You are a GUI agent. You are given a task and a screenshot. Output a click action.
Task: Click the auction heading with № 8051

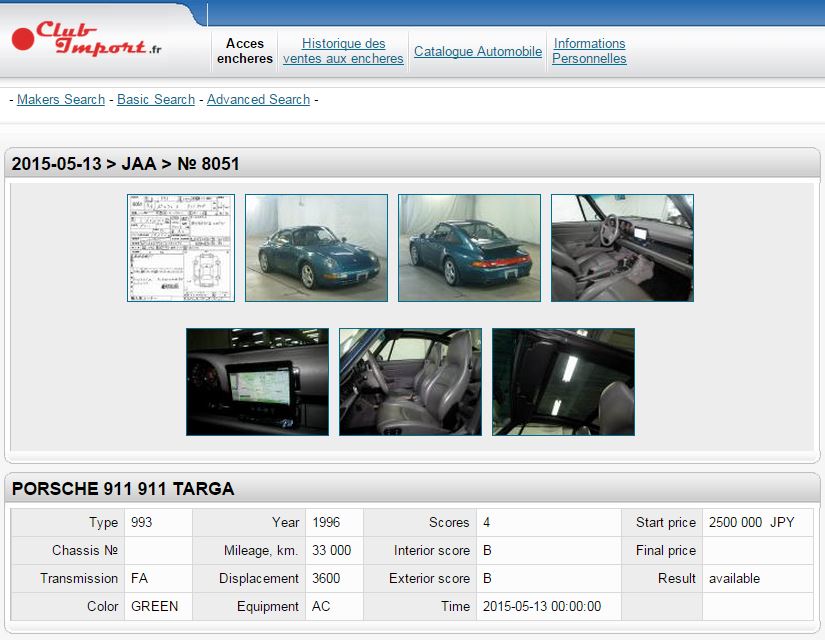point(126,164)
